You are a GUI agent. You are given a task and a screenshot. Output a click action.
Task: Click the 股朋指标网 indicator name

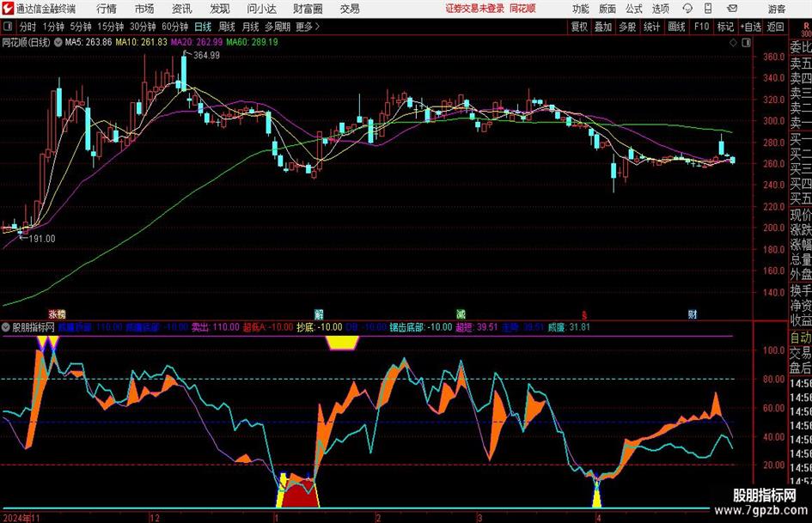click(34, 327)
